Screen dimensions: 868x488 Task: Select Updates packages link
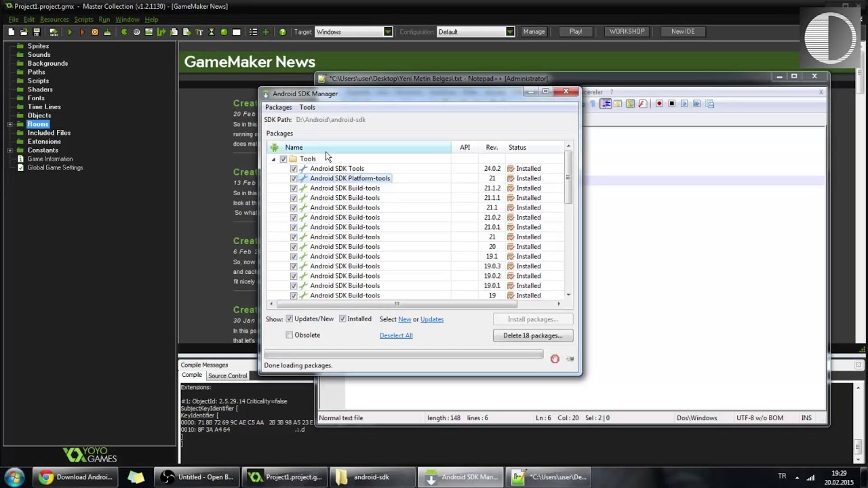coord(432,319)
